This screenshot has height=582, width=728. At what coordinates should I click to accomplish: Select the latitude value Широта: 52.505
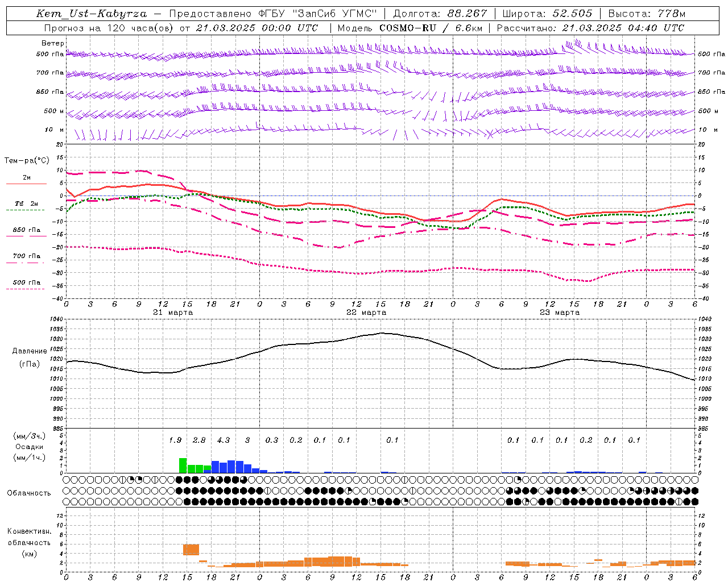point(547,14)
